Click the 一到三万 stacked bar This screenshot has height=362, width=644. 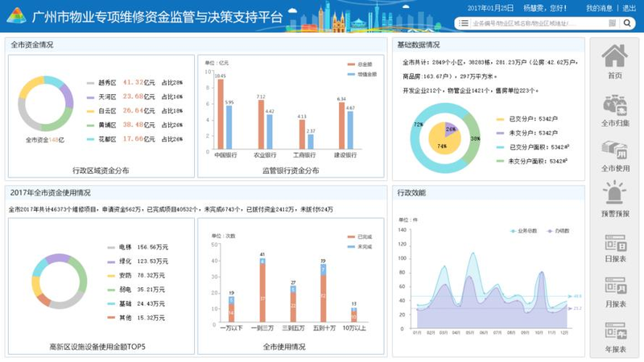262,290
